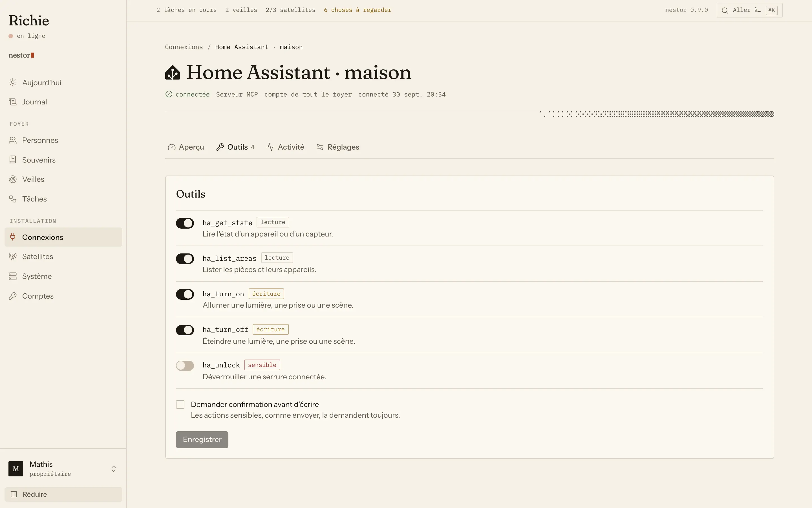The height and width of the screenshot is (508, 812).
Task: Click the sliders icon on Réglages tab
Action: pyautogui.click(x=320, y=147)
